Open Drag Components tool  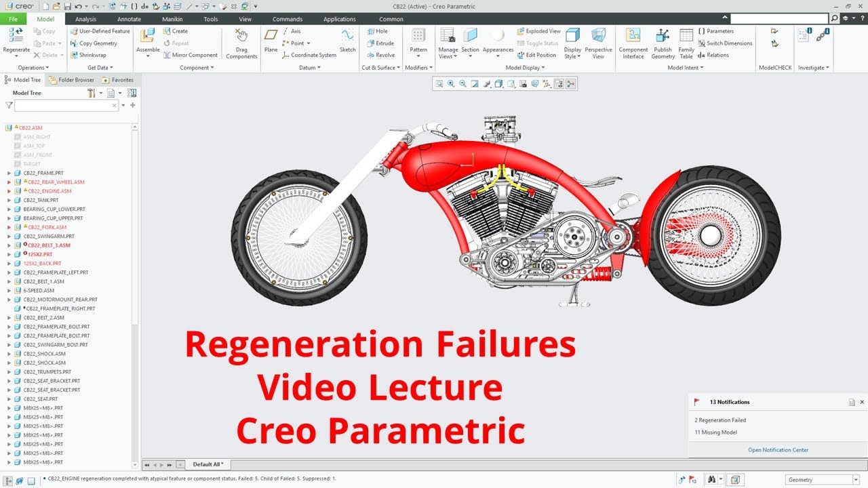[x=241, y=44]
